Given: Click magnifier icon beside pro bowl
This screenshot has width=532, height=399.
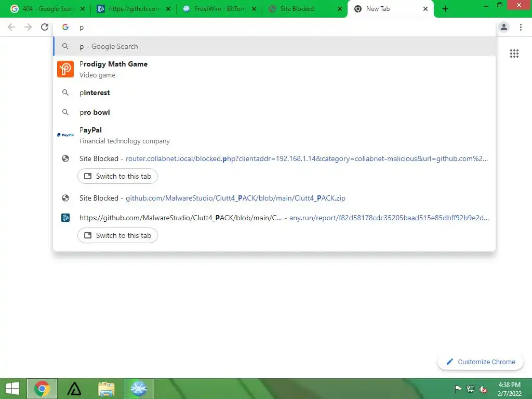Looking at the screenshot, I should [x=65, y=112].
